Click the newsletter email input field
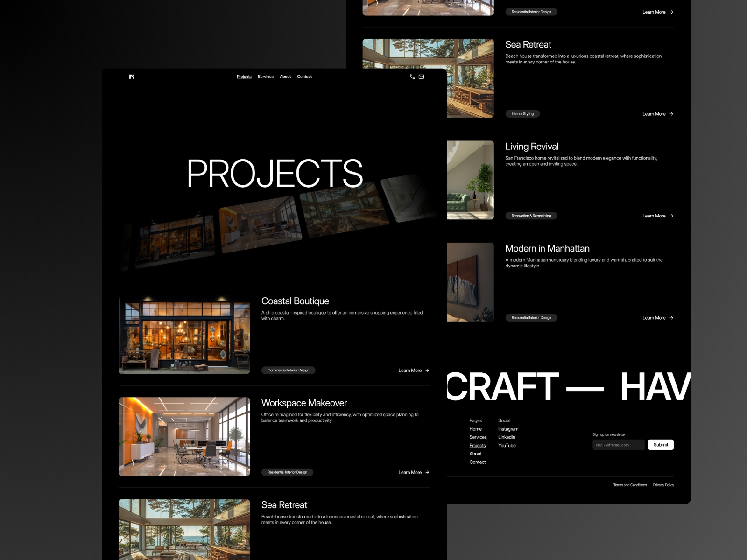747x560 pixels. pos(618,445)
